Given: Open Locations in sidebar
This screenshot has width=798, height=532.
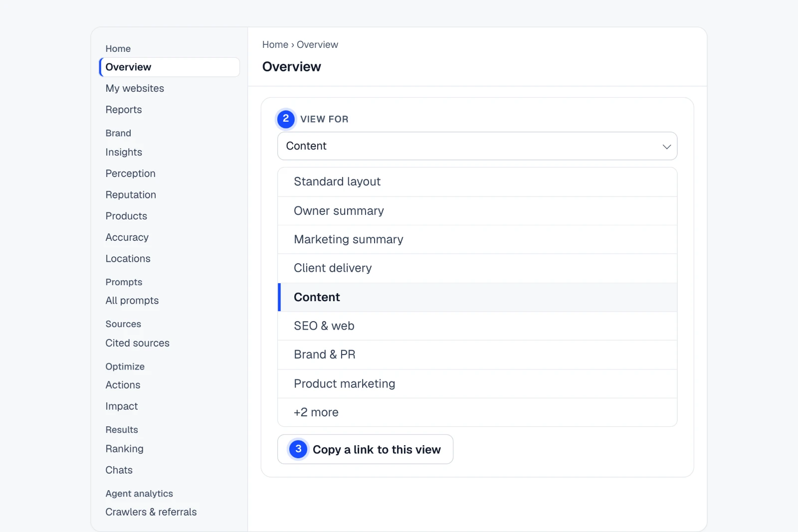Looking at the screenshot, I should point(128,259).
